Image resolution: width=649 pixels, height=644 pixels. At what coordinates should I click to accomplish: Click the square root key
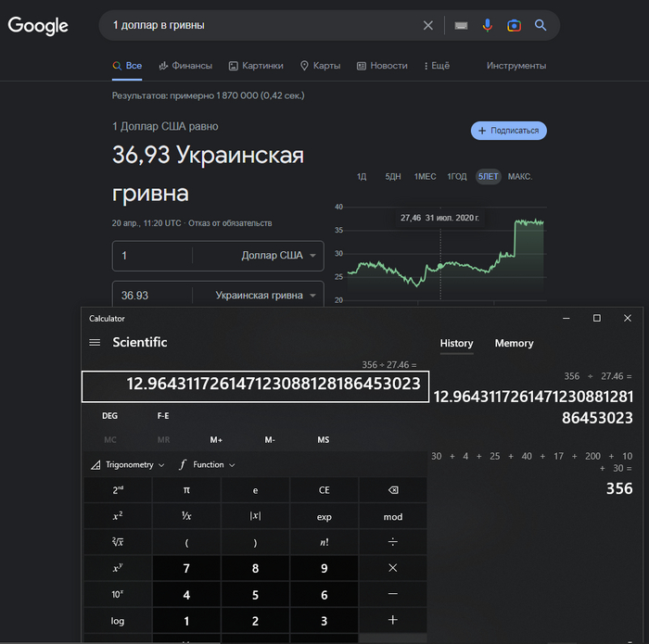click(118, 542)
